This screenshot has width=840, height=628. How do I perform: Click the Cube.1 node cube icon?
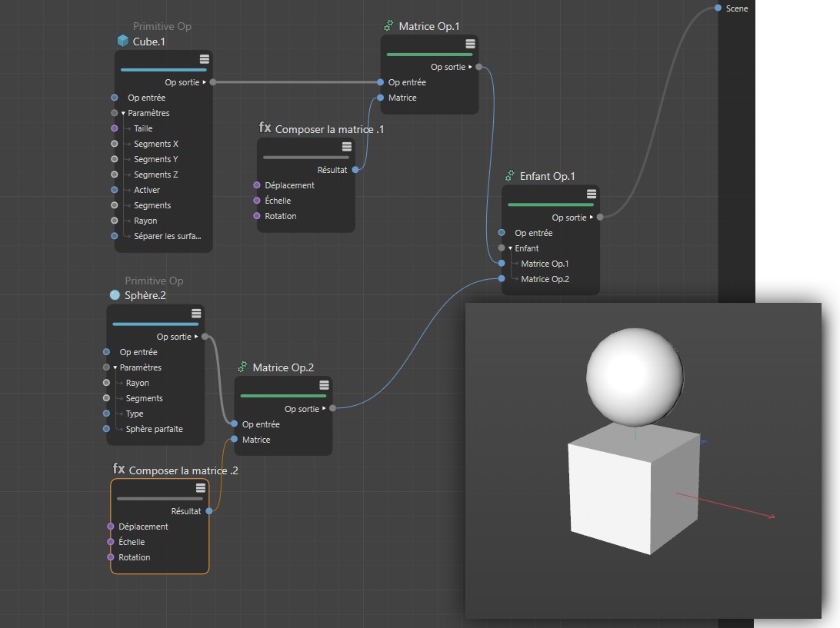(122, 42)
